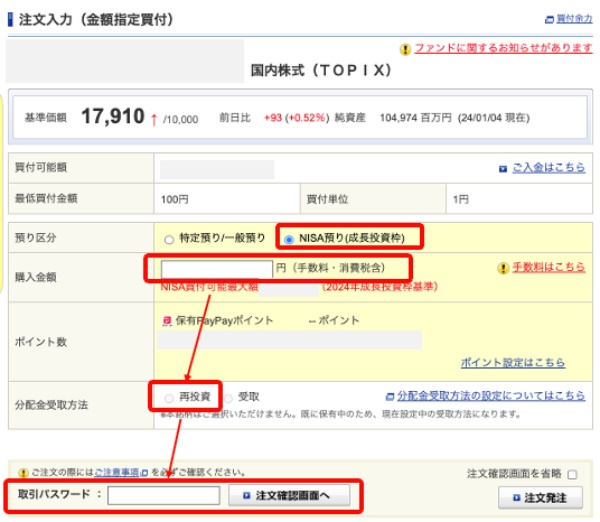The height and width of the screenshot is (522, 600).
Task: Click the ご入金はこちら deposit link
Action: click(548, 168)
